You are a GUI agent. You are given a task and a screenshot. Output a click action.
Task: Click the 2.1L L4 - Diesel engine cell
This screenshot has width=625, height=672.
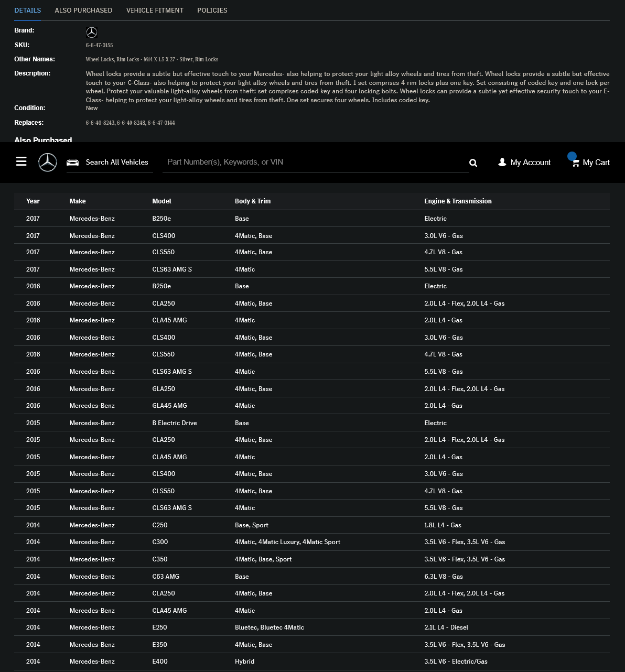tap(446, 627)
